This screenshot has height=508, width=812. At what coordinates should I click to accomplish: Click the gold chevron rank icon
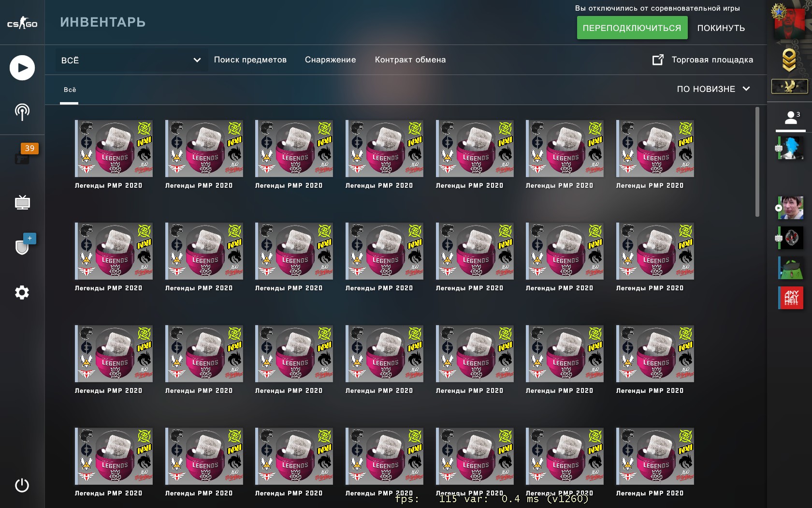pos(789,60)
